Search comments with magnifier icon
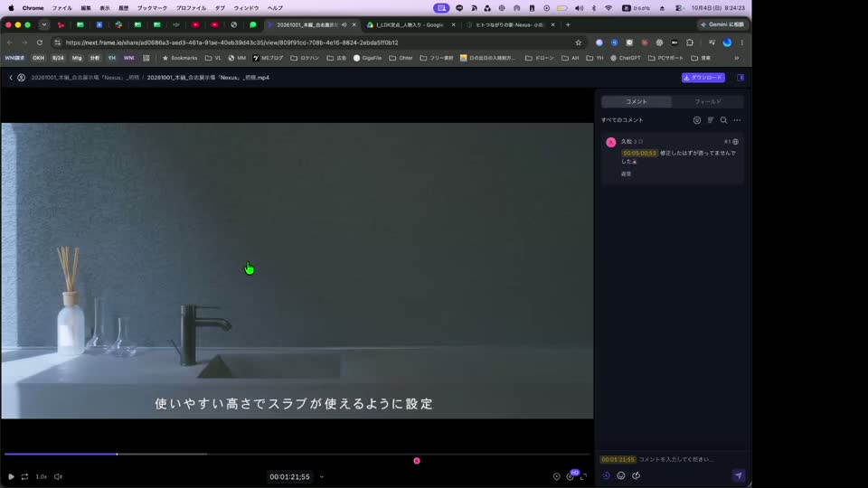The width and height of the screenshot is (868, 488). pyautogui.click(x=723, y=120)
